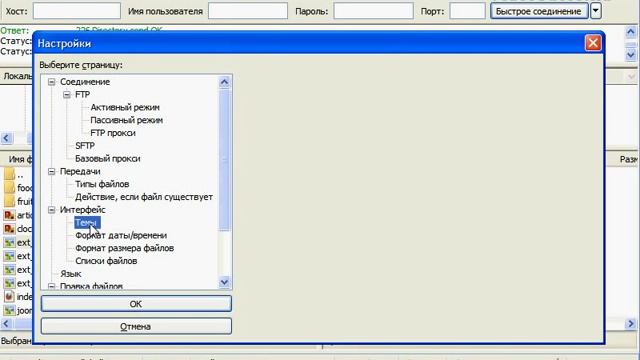This screenshot has width=640, height=360.
Task: Select the highlighted Темы page
Action: 87,222
